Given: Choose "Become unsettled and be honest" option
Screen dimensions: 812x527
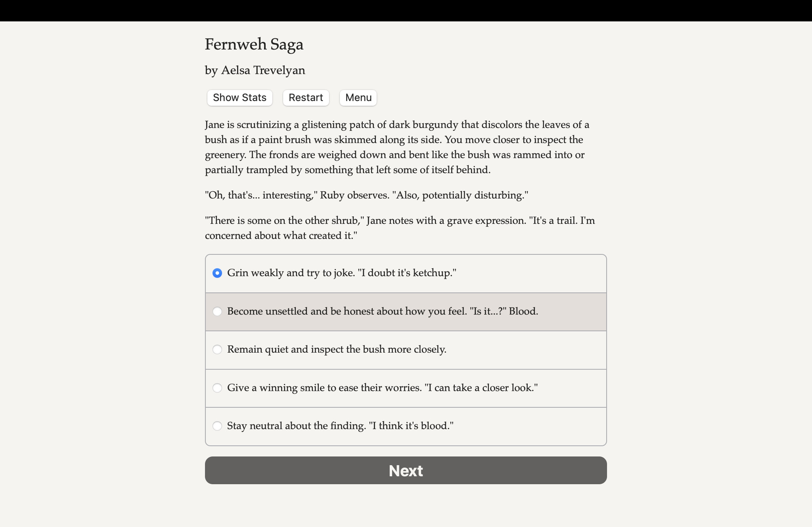Looking at the screenshot, I should [382, 311].
